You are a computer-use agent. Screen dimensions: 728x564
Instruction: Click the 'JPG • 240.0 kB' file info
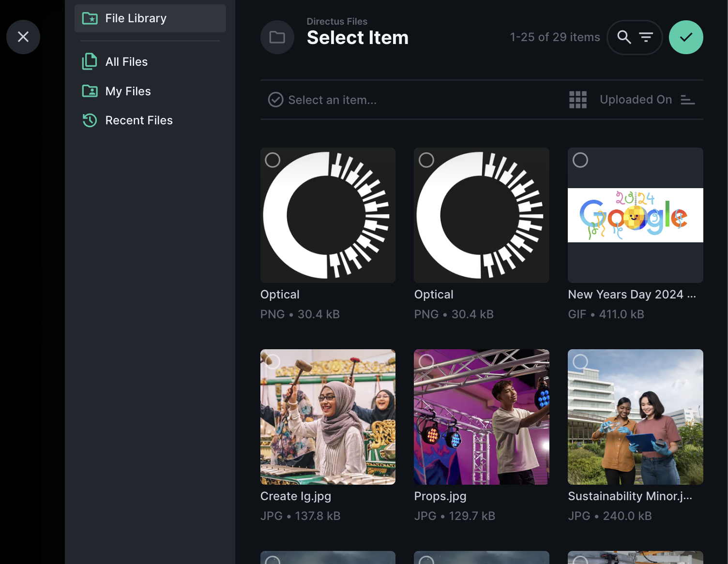click(x=610, y=516)
